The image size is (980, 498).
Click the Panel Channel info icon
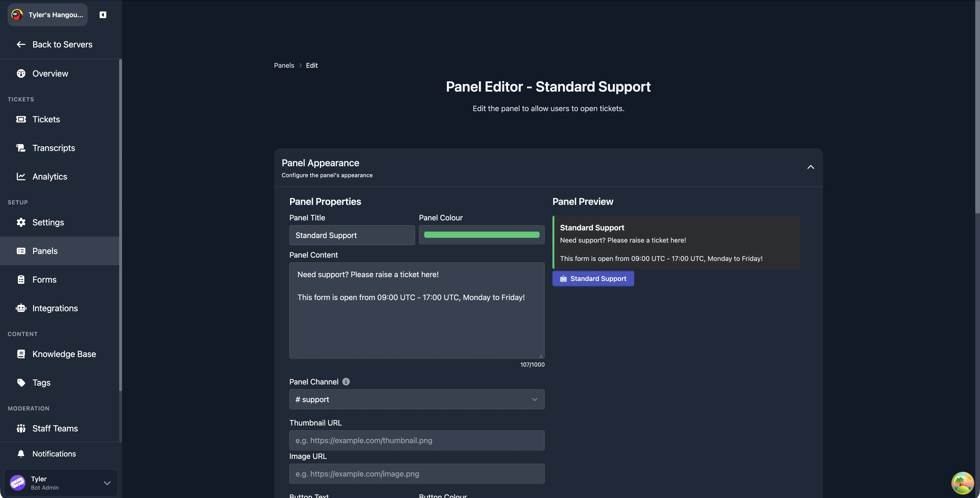(x=346, y=382)
